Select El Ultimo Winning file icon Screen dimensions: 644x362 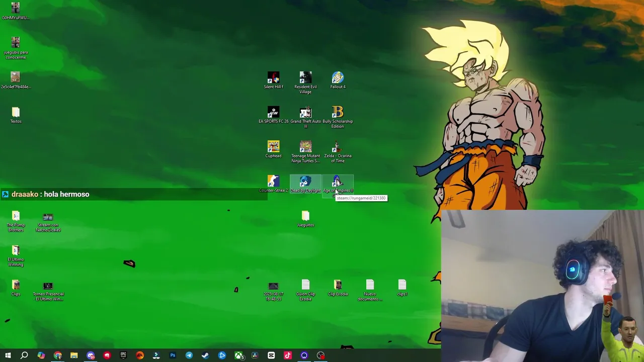[16, 256]
